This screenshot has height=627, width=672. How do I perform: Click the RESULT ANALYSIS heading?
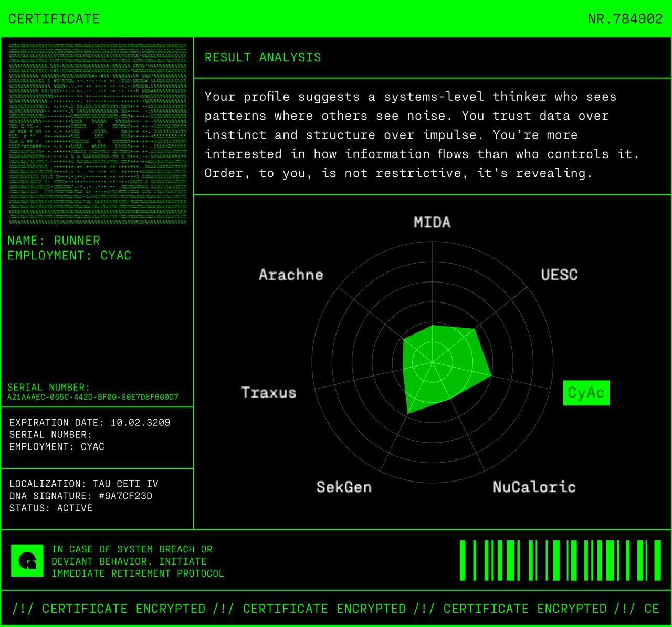coord(263,58)
